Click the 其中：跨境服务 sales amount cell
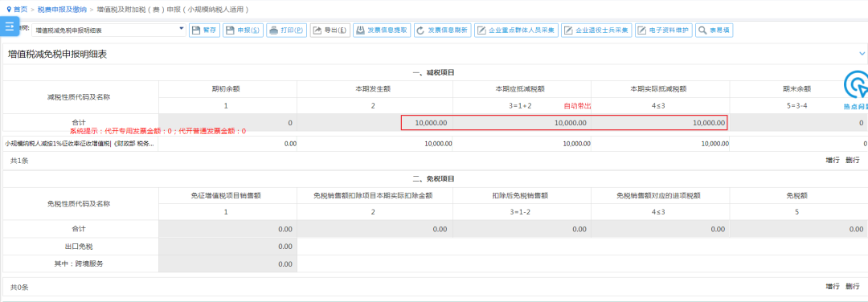 click(x=228, y=263)
